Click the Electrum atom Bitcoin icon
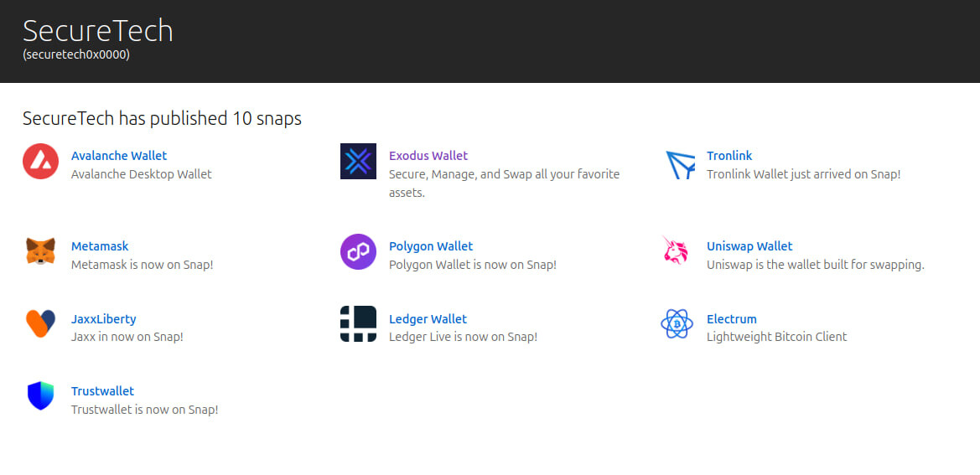The height and width of the screenshot is (475, 980). point(676,323)
